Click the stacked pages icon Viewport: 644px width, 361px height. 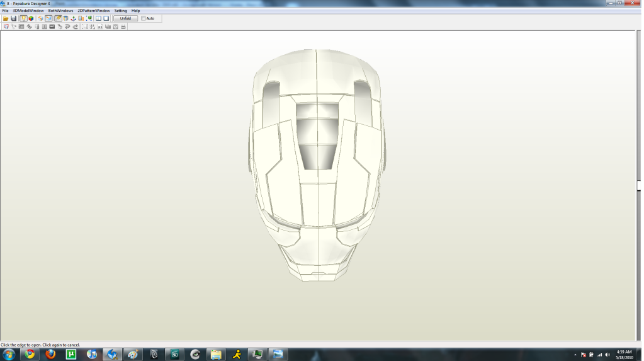[108, 26]
